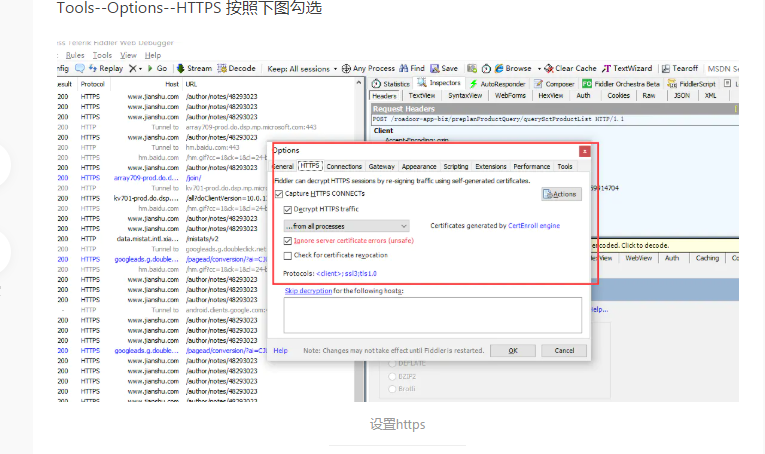Click inside the skip-decryption hosts text box
This screenshot has height=454, width=765.
point(433,315)
